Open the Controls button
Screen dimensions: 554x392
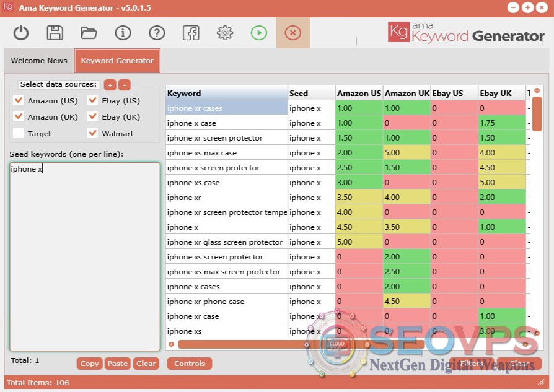click(x=190, y=364)
